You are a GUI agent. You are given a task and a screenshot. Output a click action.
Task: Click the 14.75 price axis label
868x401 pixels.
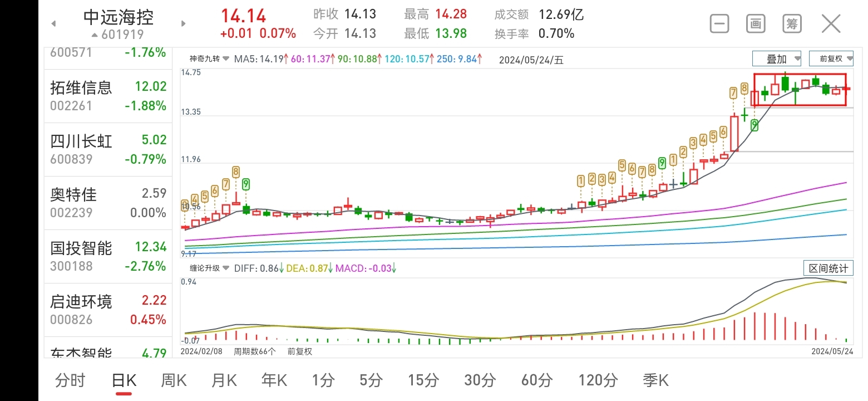point(190,72)
